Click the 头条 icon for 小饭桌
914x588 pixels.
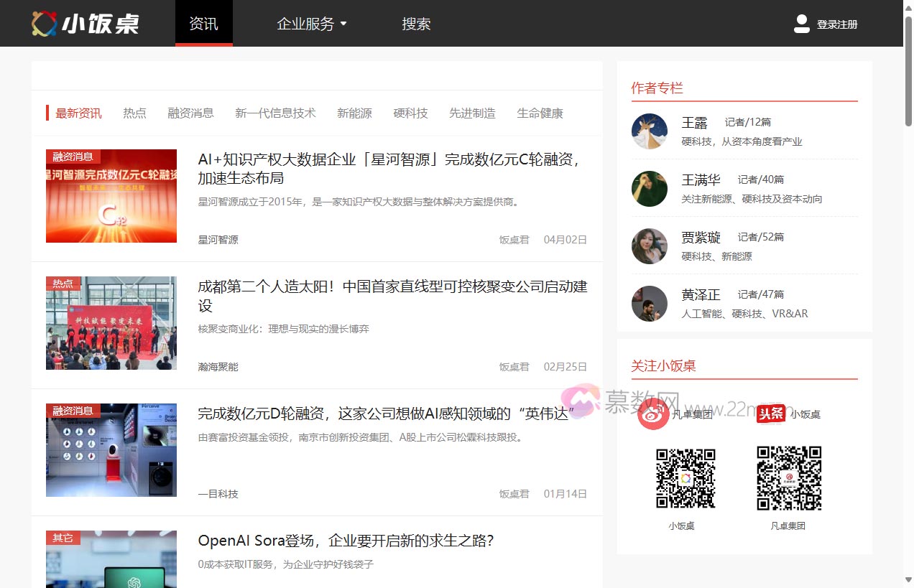[770, 414]
